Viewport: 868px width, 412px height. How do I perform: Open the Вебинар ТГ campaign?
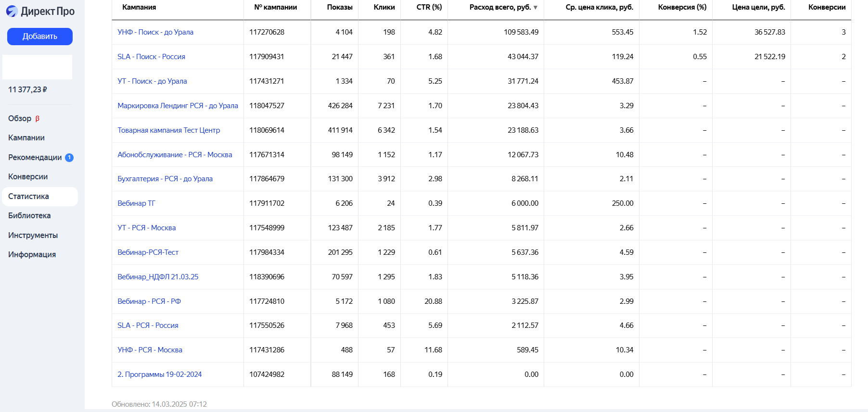(136, 203)
